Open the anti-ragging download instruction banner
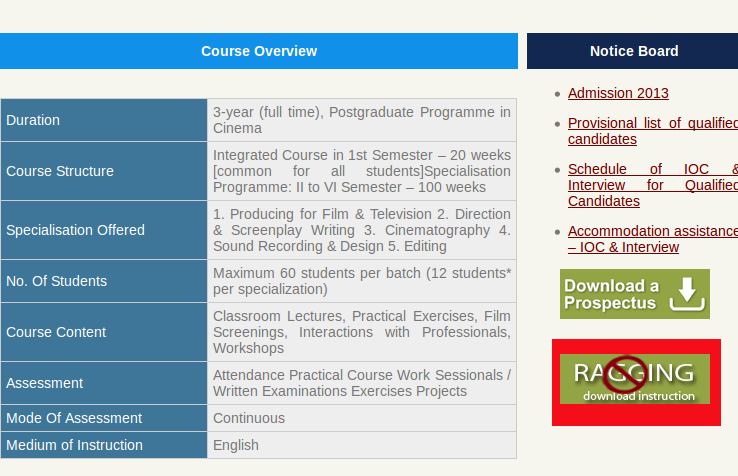This screenshot has width=738, height=476. (x=635, y=380)
